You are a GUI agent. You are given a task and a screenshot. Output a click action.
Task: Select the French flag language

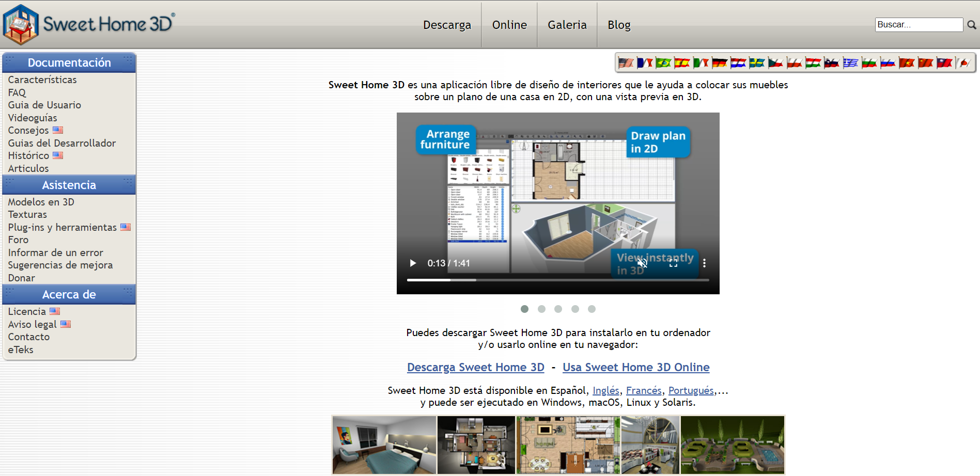click(x=645, y=63)
